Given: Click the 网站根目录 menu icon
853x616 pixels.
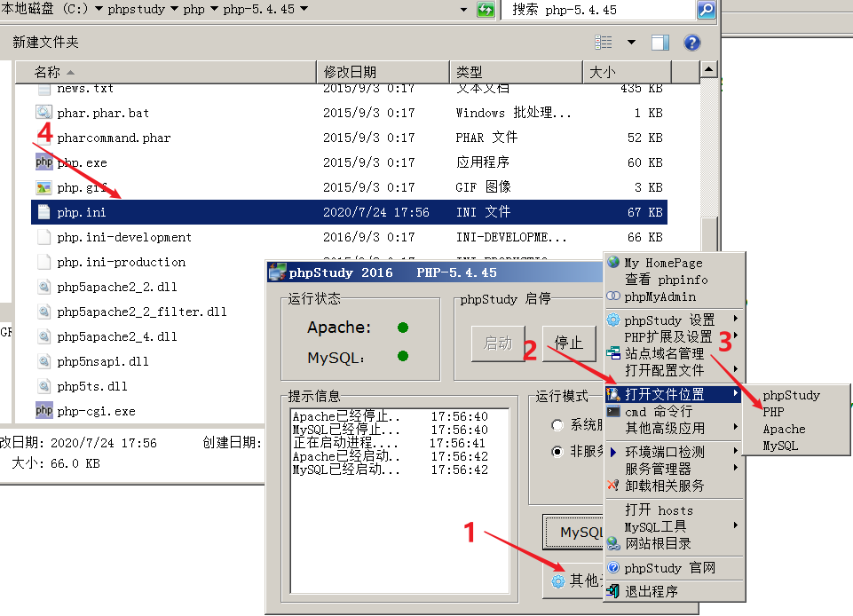Looking at the screenshot, I should [x=613, y=543].
